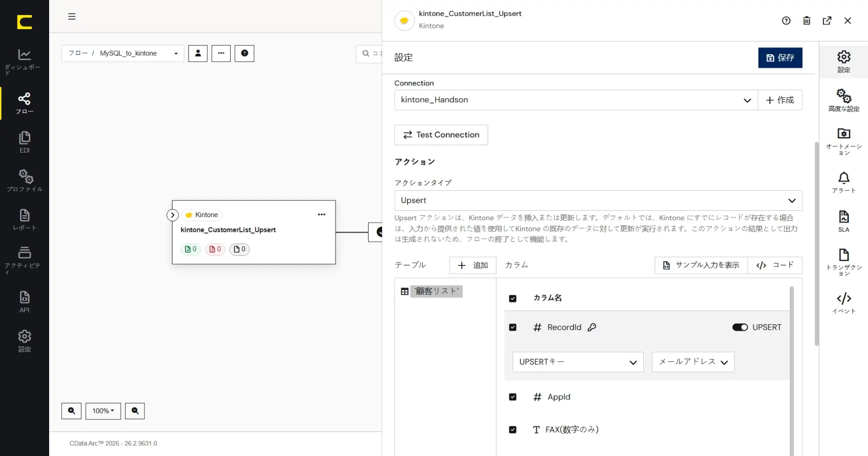Open レポート in the sidebar
868x456 pixels.
pos(24,220)
